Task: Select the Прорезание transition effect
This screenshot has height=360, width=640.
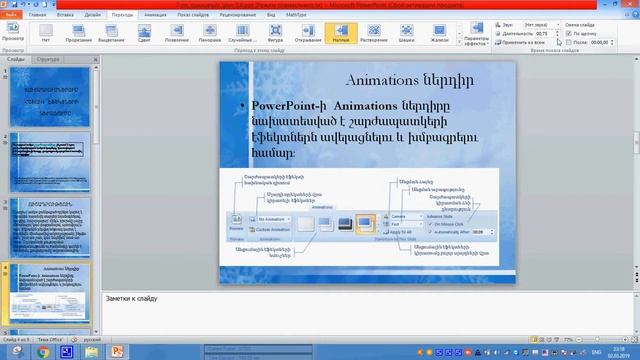Action: point(78,33)
